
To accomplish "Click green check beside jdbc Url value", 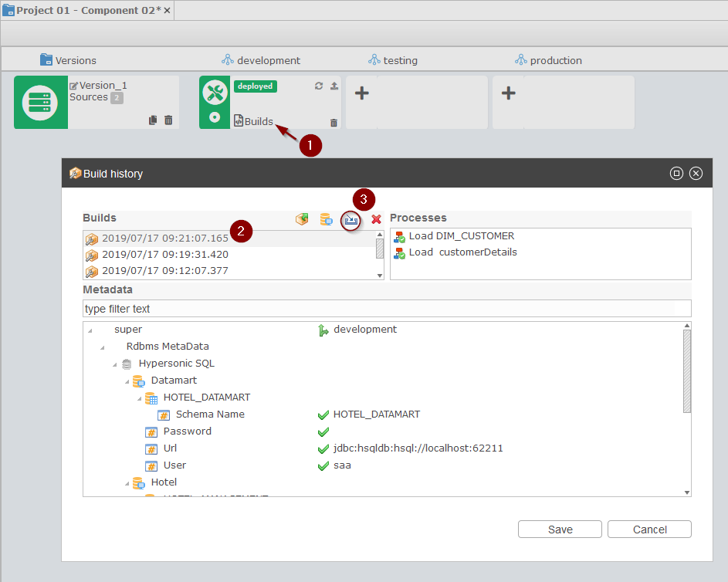I will (323, 448).
